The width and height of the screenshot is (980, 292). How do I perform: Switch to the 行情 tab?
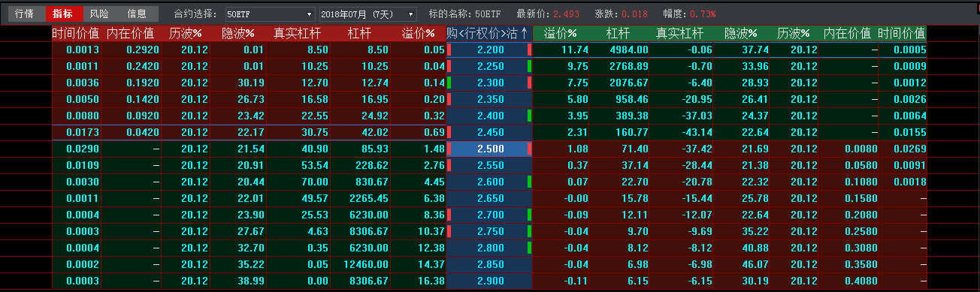(24, 14)
